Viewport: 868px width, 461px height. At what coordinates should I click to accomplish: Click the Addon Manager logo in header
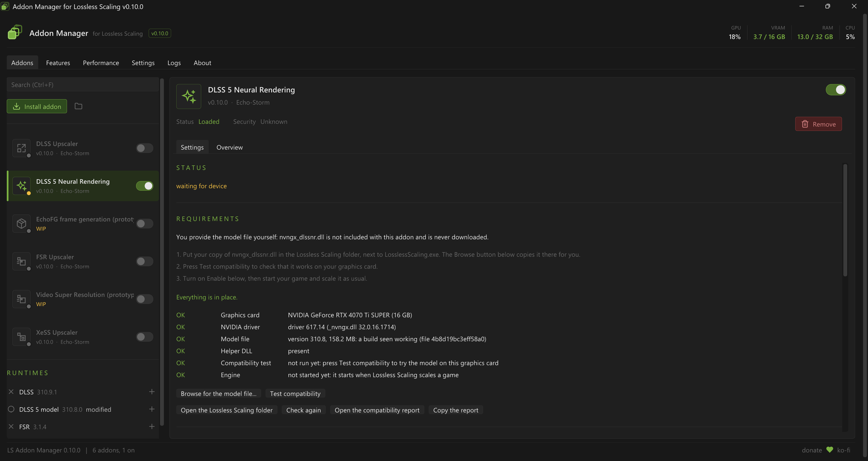pyautogui.click(x=15, y=33)
